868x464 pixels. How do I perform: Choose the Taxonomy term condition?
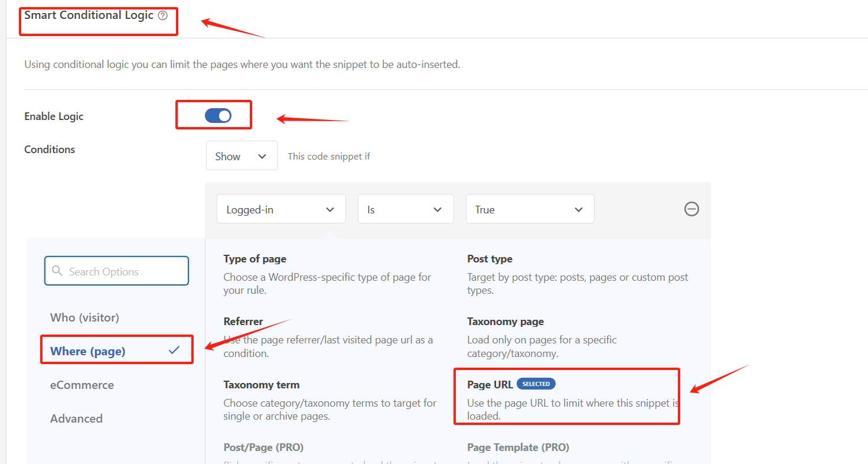point(262,385)
